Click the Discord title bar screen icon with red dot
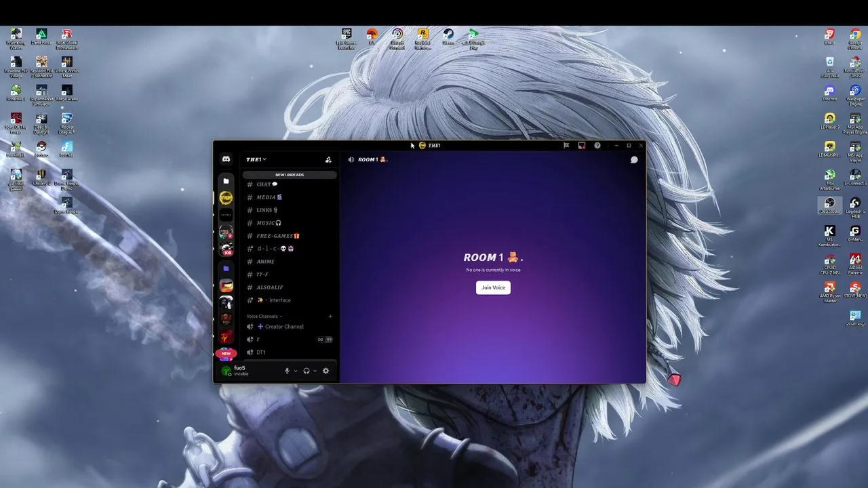 582,145
